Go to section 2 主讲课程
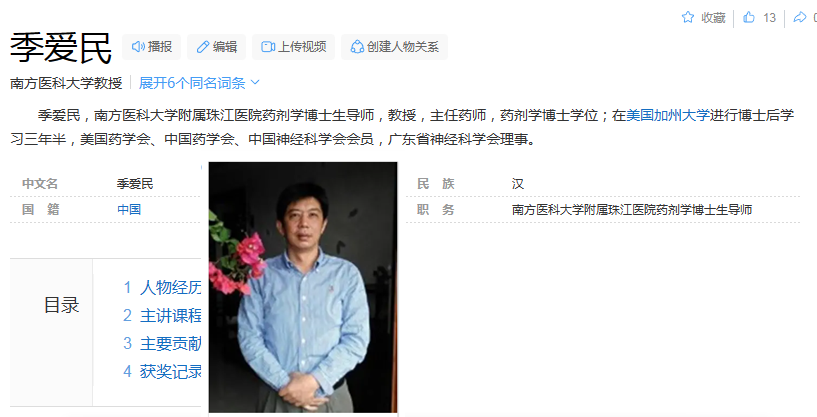The image size is (817, 417). click(x=162, y=315)
